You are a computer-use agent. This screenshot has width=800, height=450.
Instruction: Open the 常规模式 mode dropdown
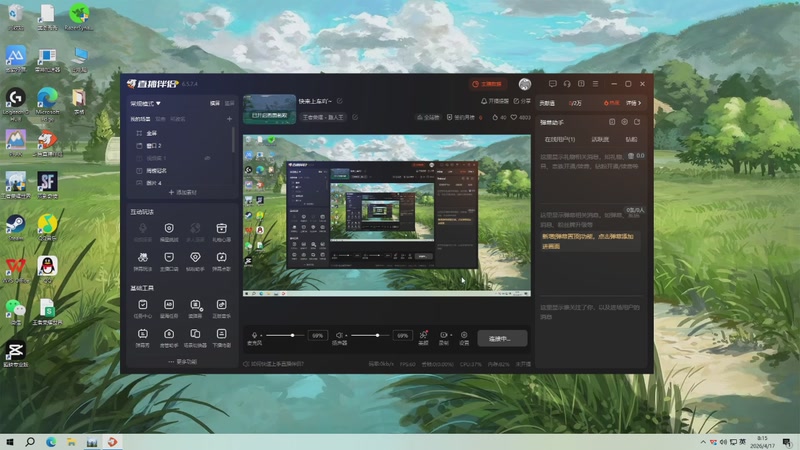[x=145, y=103]
